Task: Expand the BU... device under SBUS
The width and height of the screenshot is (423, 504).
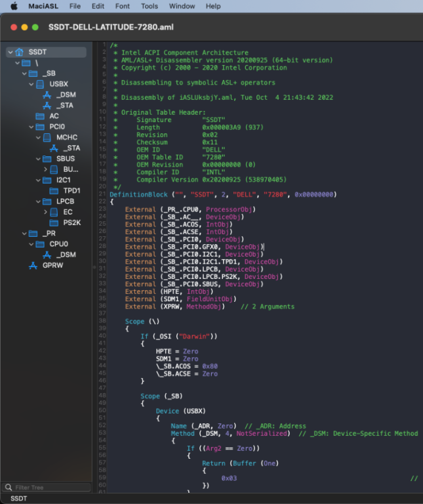Action: click(x=45, y=169)
